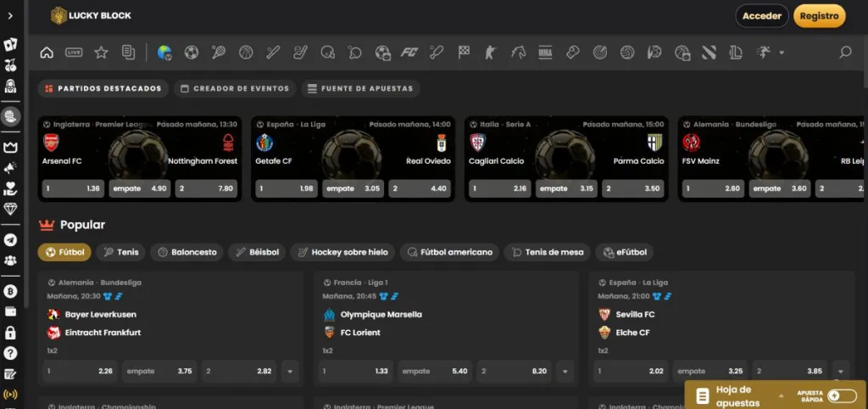Select the ice hockey stick icon
Viewport: 868px width, 409px height.
coord(300,53)
